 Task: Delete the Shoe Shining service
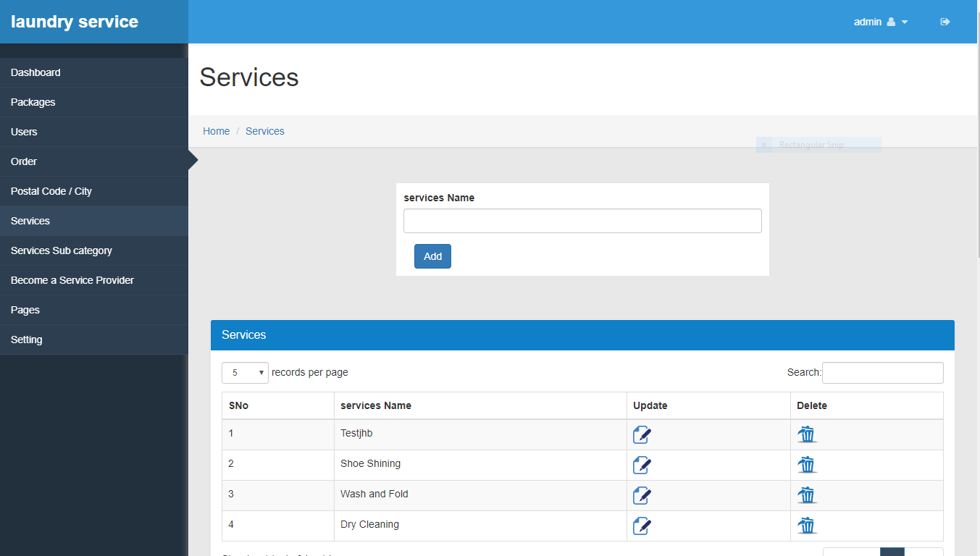807,465
